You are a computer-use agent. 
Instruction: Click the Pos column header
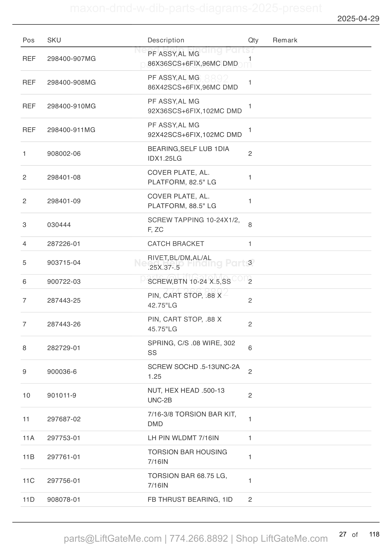pos(28,40)
